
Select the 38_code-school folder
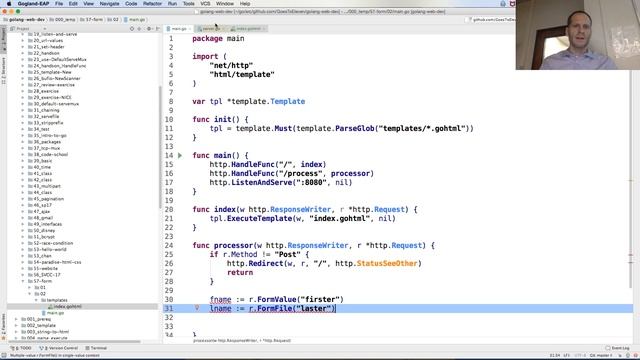[x=48, y=154]
